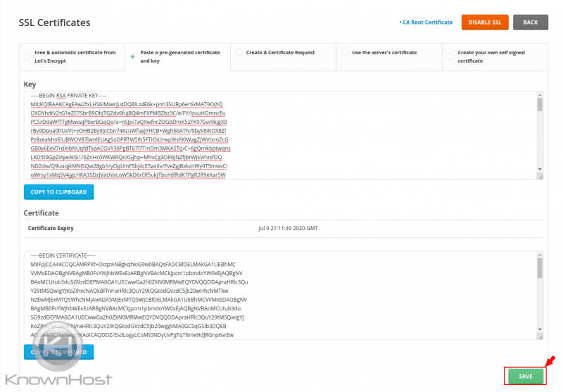
Task: Choose the 'Create A Certificate Request' radio option
Action: tap(239, 53)
